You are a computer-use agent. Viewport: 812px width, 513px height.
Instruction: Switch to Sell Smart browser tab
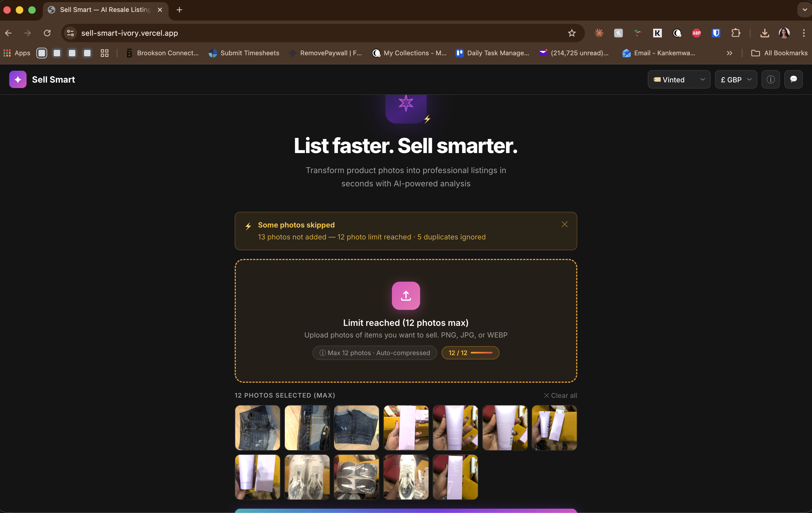pyautogui.click(x=105, y=10)
